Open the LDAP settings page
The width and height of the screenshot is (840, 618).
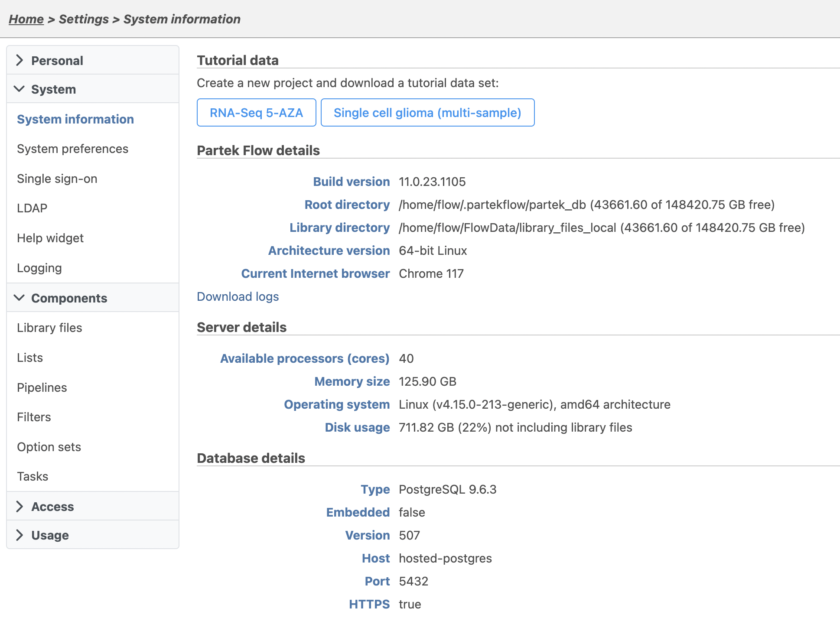pyautogui.click(x=32, y=208)
